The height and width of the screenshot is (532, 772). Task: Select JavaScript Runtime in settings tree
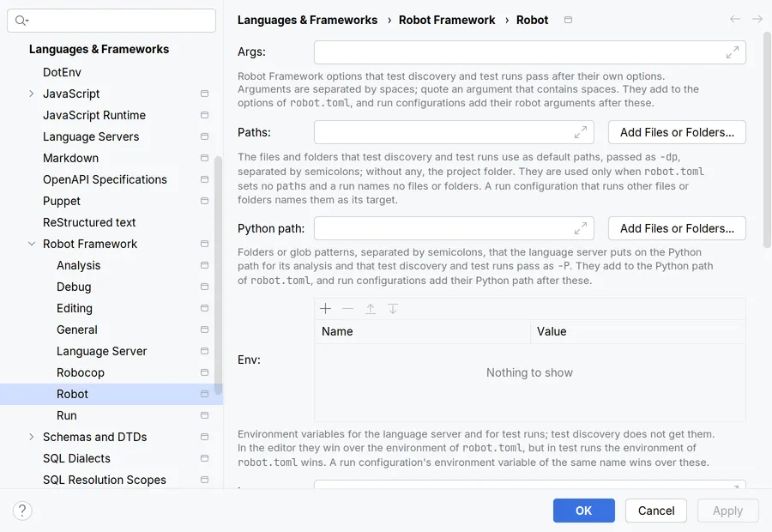tap(94, 115)
